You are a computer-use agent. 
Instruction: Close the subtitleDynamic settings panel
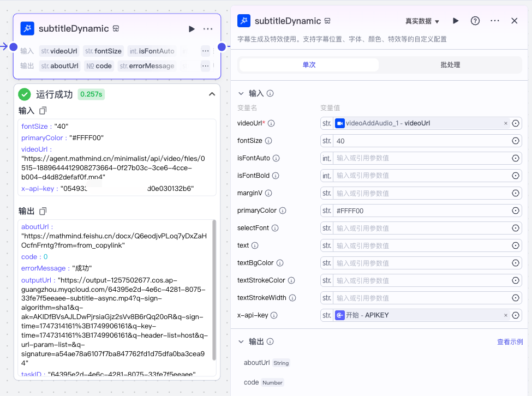click(x=515, y=21)
